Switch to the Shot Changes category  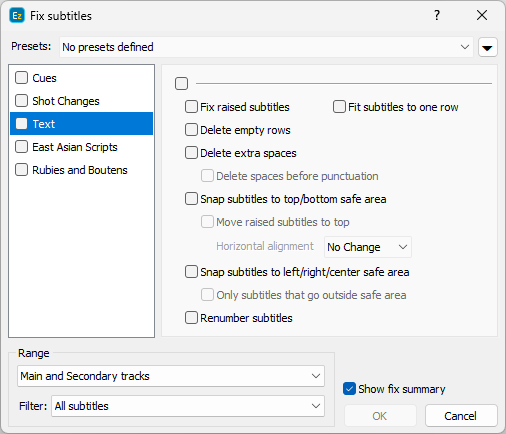click(x=81, y=101)
